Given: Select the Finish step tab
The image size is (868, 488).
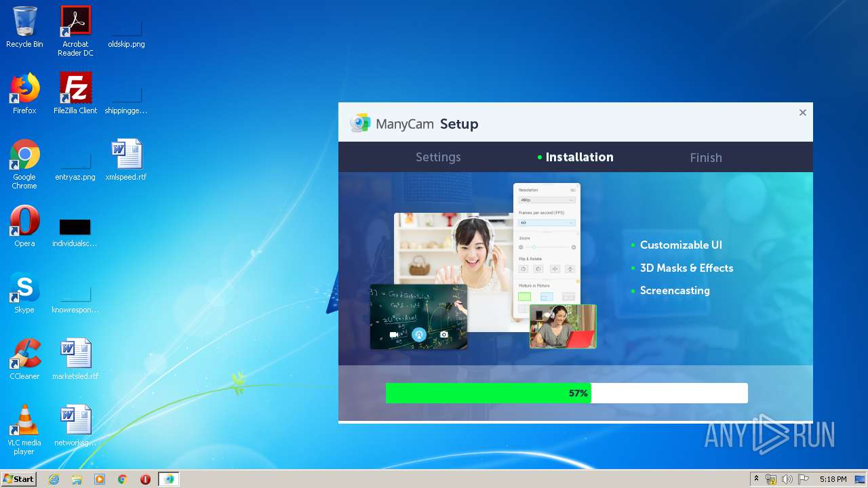Looking at the screenshot, I should click(706, 157).
